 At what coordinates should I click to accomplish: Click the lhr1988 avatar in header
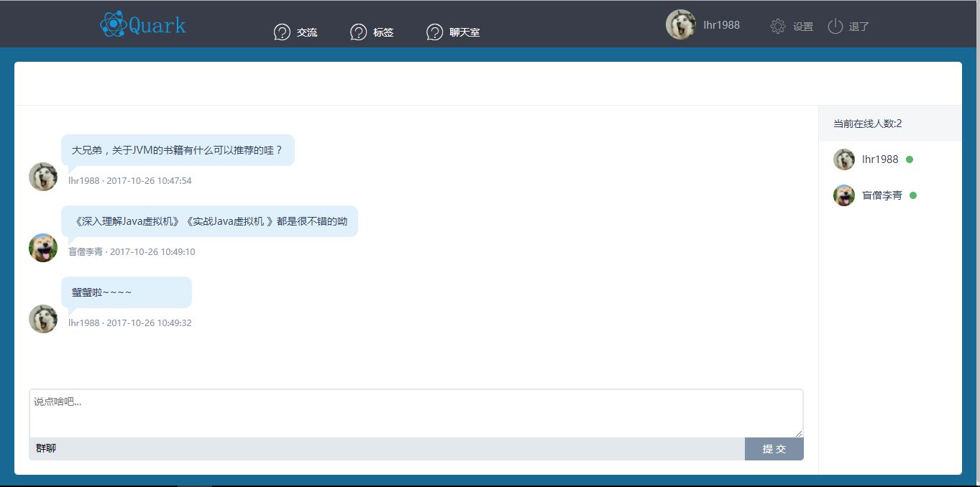click(x=680, y=24)
